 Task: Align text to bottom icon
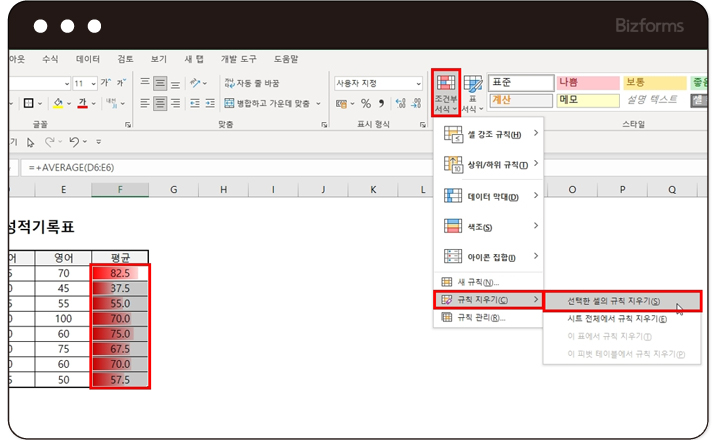176,83
